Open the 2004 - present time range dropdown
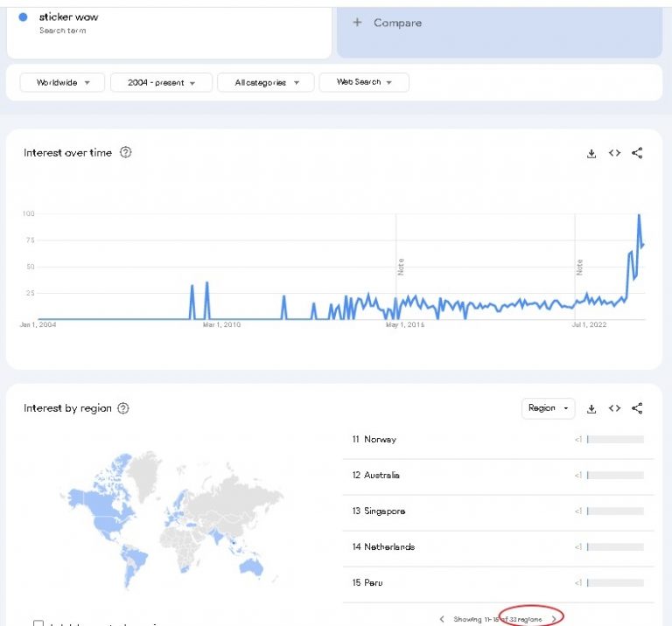Image resolution: width=672 pixels, height=626 pixels. point(161,82)
